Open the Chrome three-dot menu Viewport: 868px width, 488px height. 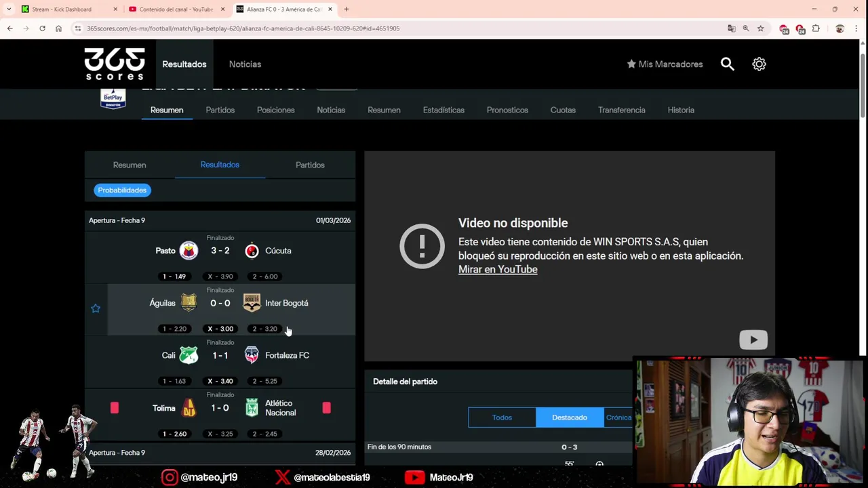tap(857, 28)
